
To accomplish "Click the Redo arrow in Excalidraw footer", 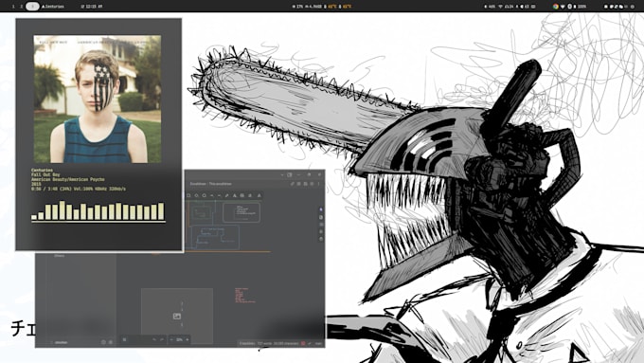I will (x=162, y=339).
